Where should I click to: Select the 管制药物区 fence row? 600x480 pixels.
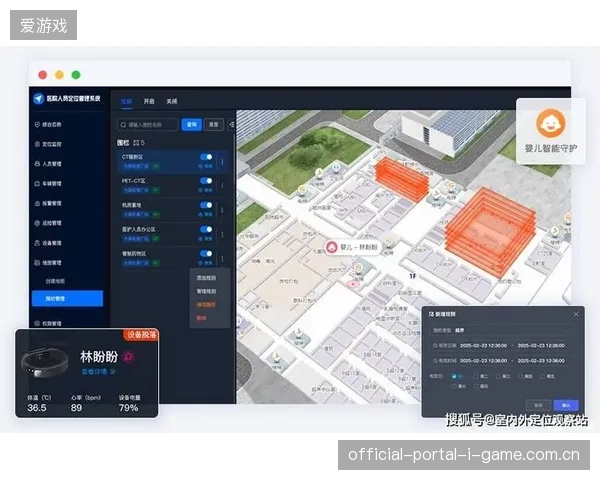(x=173, y=258)
